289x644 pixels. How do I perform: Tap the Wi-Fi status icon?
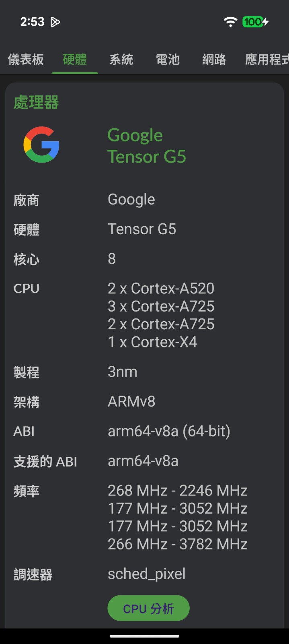pyautogui.click(x=230, y=22)
